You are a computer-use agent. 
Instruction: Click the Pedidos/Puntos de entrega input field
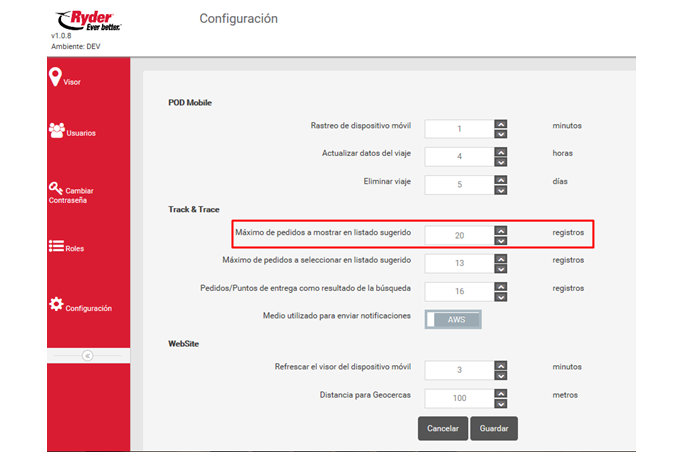pyautogui.click(x=459, y=290)
